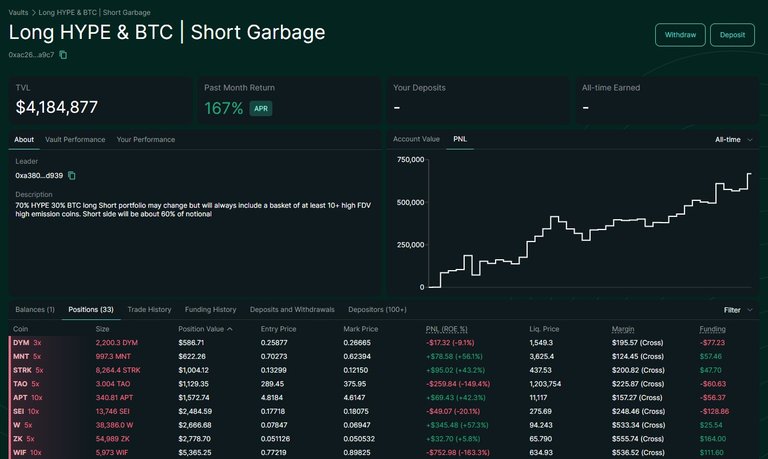Click the TAO liq. price 1,203,754
This screenshot has width=768, height=459.
545,384
